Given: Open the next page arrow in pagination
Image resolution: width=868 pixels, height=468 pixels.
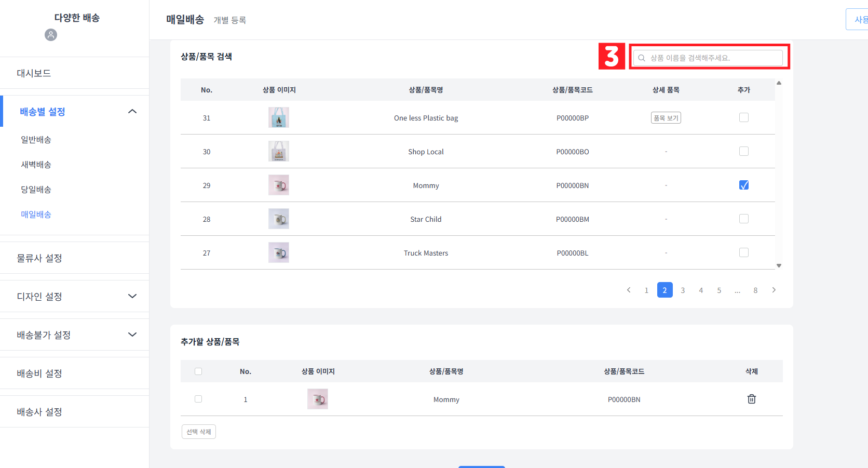Looking at the screenshot, I should pos(774,290).
